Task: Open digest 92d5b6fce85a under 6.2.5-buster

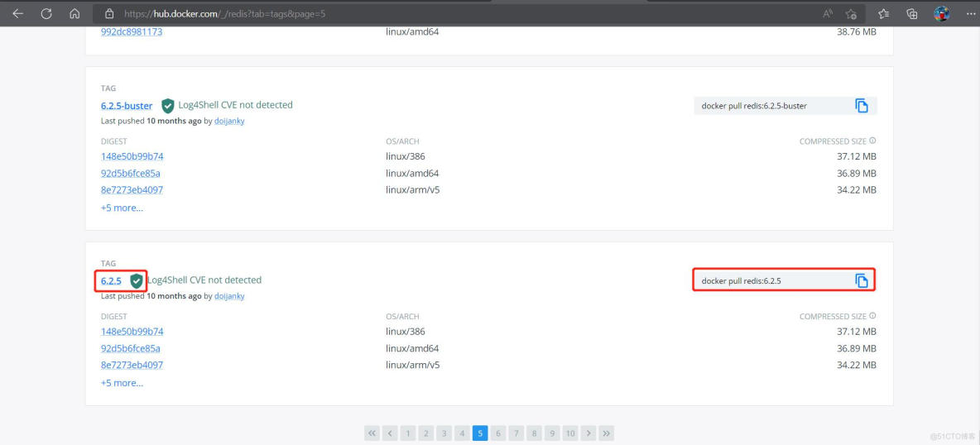Action: tap(131, 173)
